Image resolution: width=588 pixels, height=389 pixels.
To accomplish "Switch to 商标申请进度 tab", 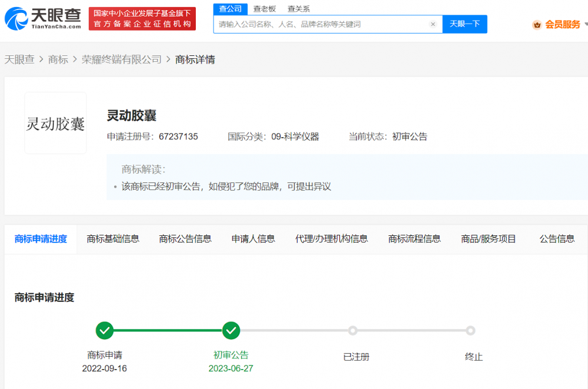I will tap(41, 239).
